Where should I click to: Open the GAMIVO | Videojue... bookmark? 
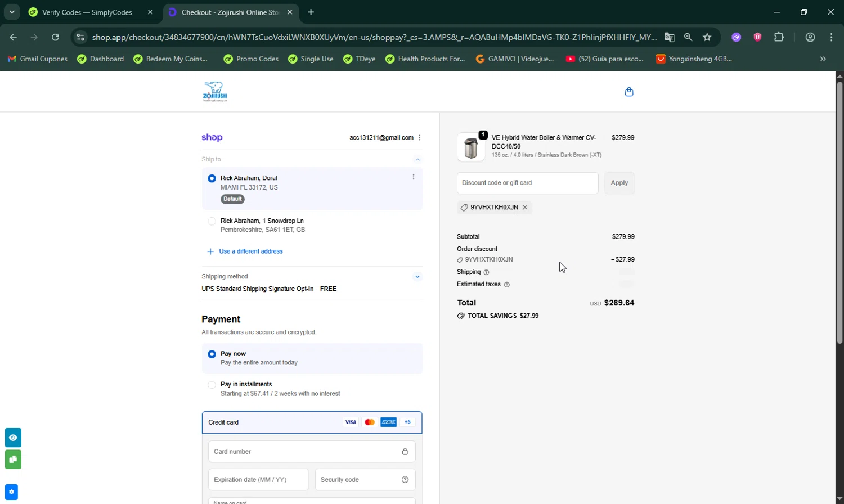tap(515, 58)
